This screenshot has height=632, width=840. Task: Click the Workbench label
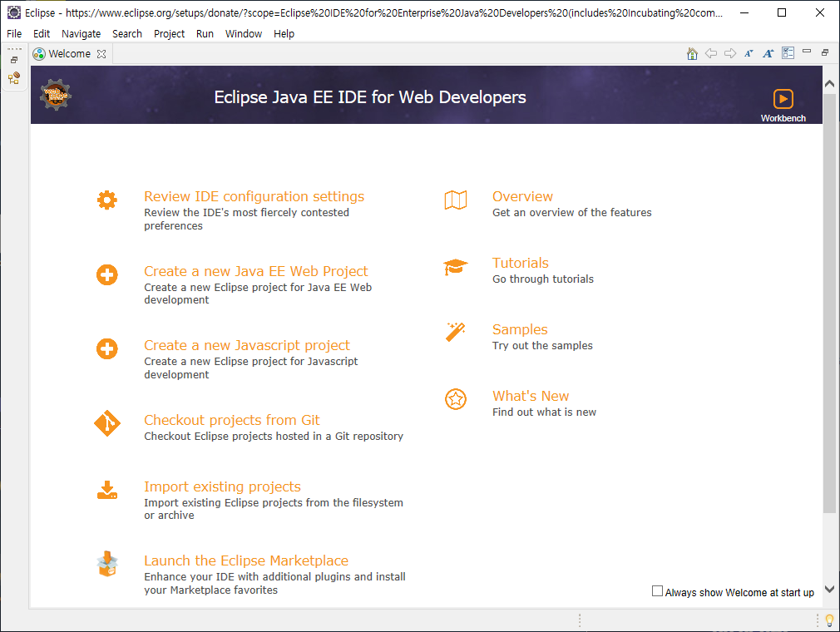(x=783, y=118)
